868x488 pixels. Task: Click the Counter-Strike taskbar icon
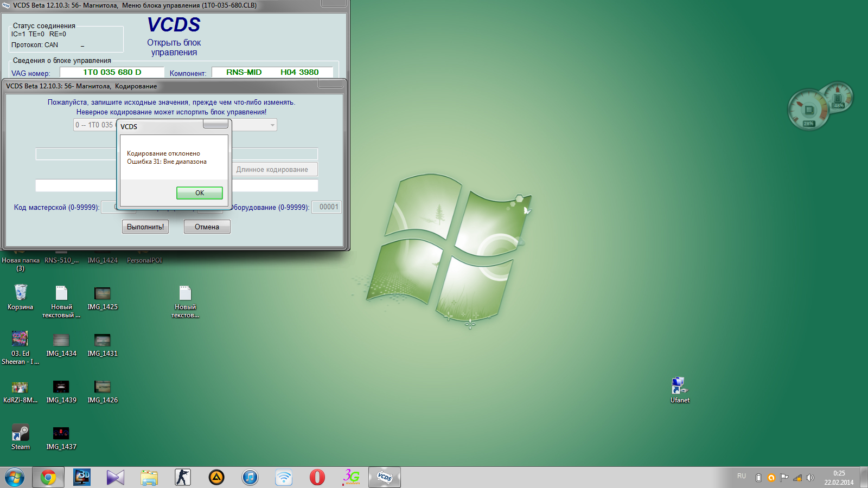pos(183,477)
